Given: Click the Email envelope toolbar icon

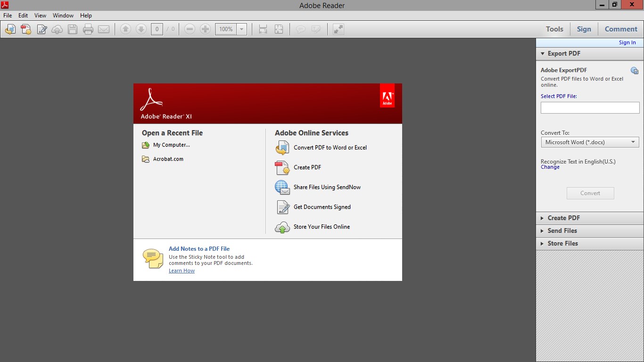Looking at the screenshot, I should pos(104,29).
